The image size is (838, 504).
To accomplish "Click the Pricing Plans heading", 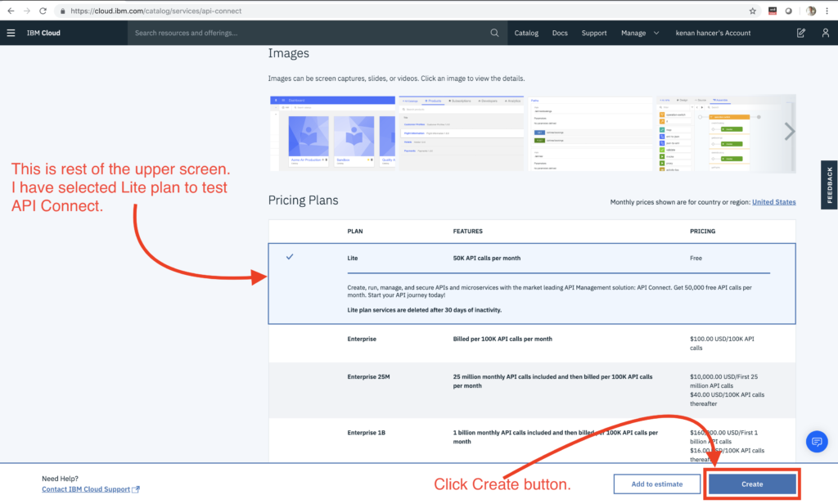I will point(303,200).
